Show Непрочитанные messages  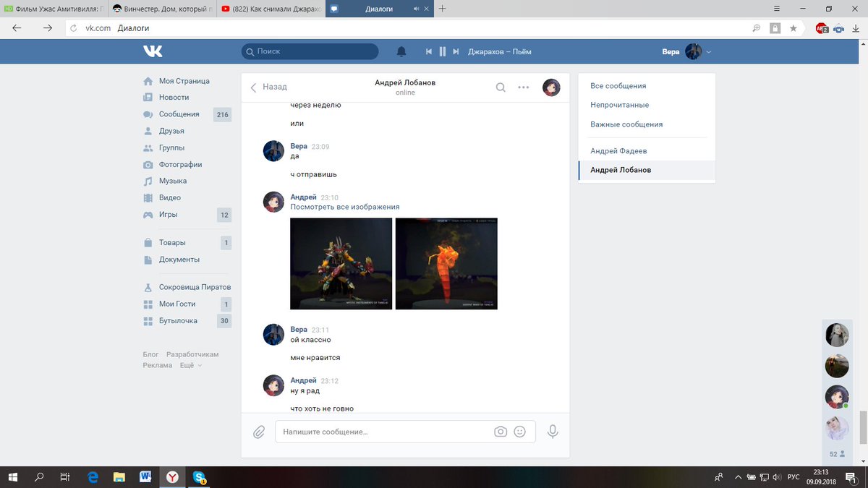pyautogui.click(x=620, y=105)
